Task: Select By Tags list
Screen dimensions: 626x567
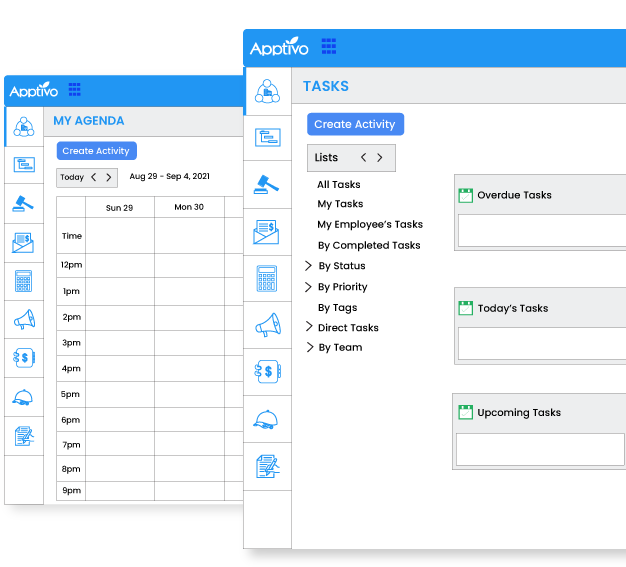Action: [338, 308]
